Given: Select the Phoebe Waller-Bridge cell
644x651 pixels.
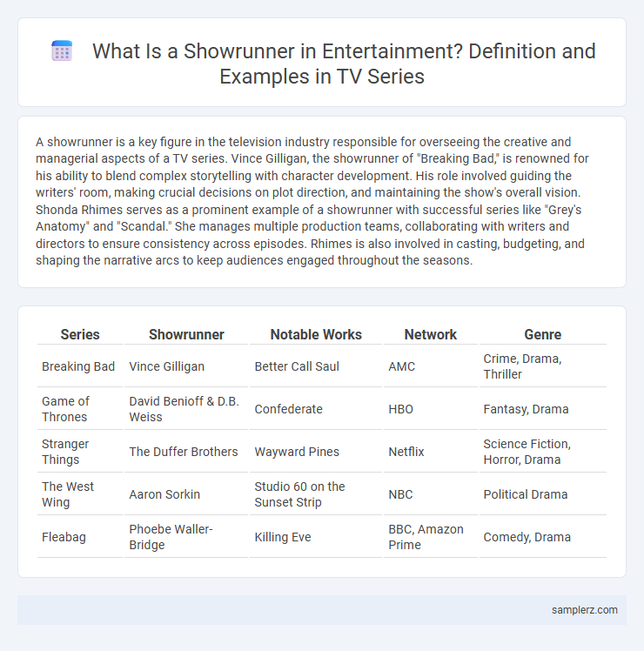Looking at the screenshot, I should point(186,537).
